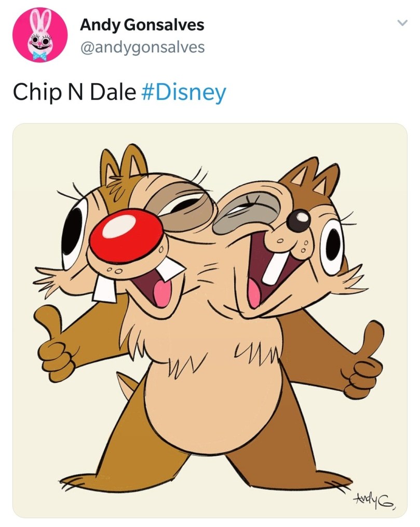Open Andy Gonsalves' bunny profile avatar
This screenshot has width=420, height=527.
pos(40,35)
